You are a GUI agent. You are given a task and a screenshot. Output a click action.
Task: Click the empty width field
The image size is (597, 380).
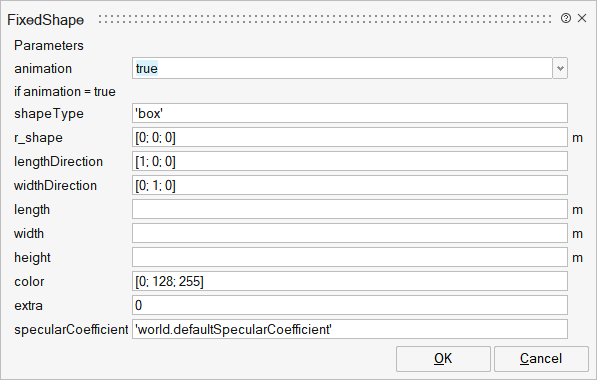coord(350,233)
